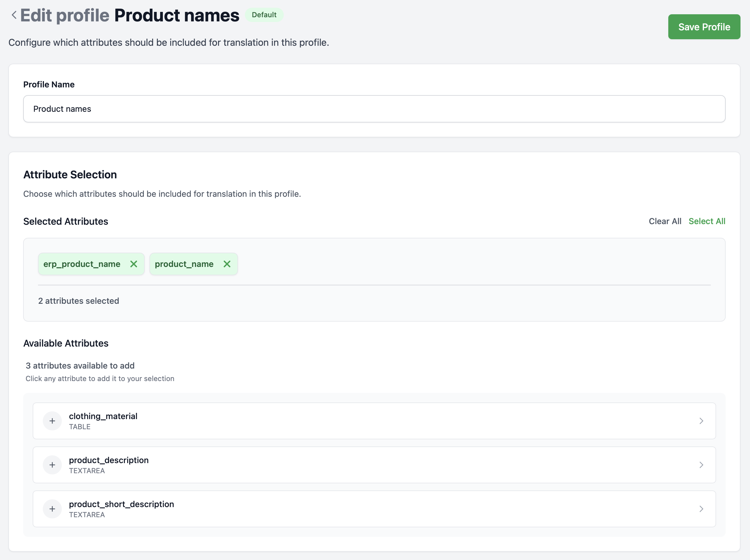Click the back arrow beside Edit profile

(x=14, y=15)
